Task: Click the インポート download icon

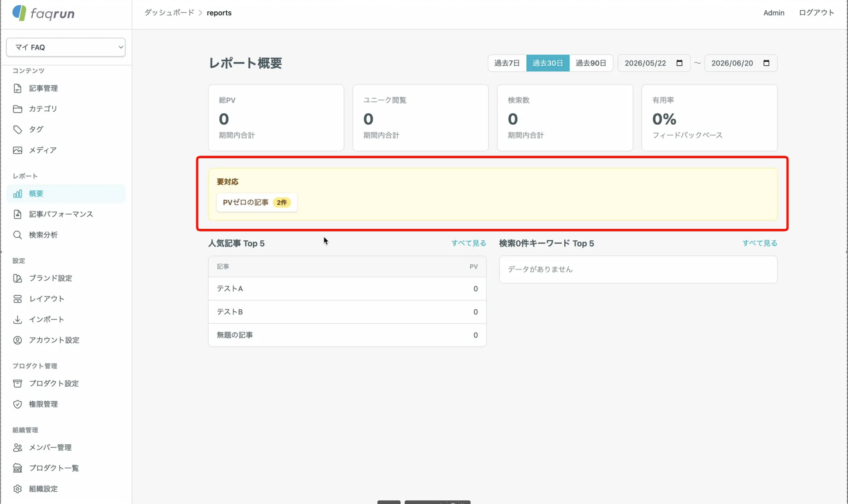Action: click(x=17, y=320)
